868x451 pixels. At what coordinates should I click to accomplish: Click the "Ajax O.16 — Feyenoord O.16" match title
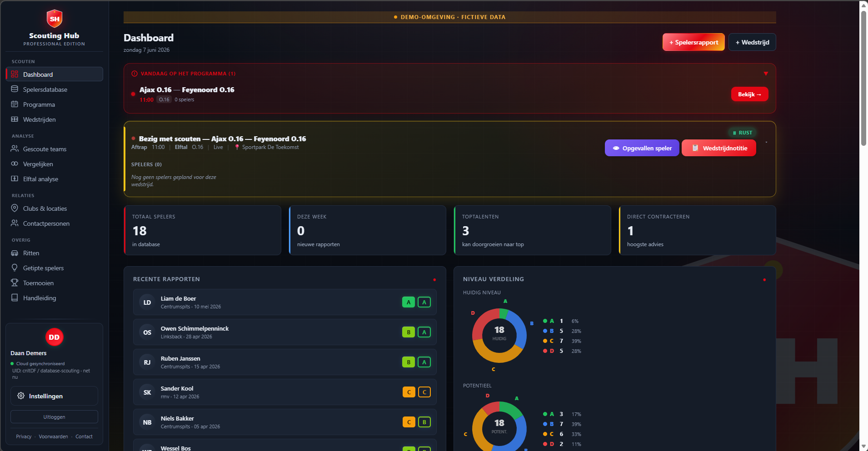tap(187, 90)
